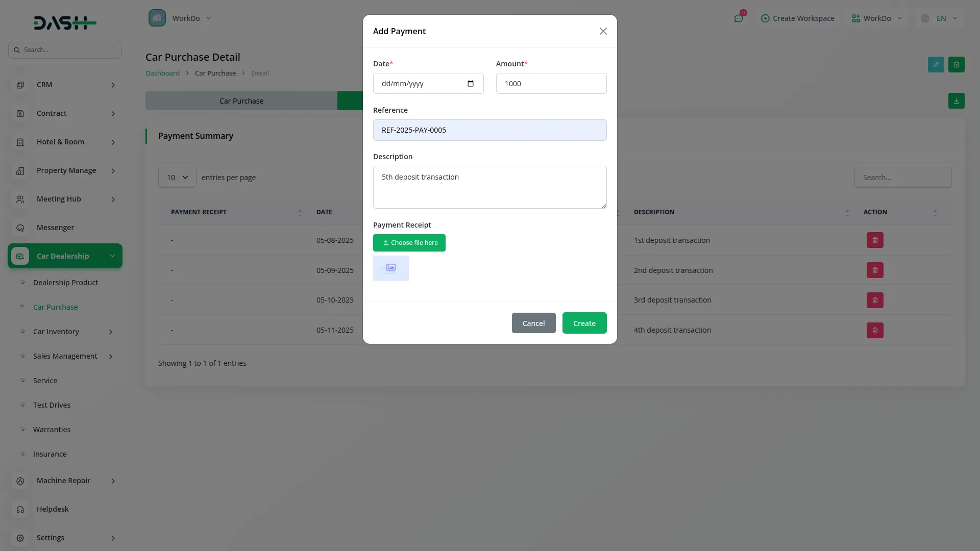
Task: Open the chat messages notification icon
Action: click(738, 18)
